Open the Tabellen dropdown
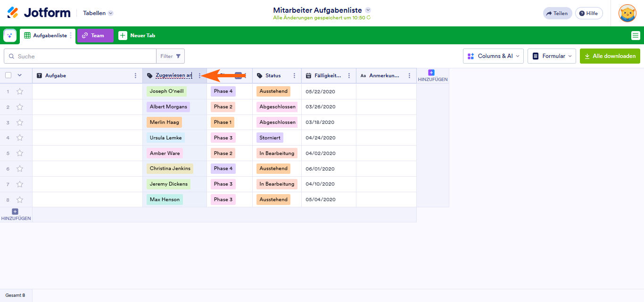The image size is (644, 302). (98, 13)
